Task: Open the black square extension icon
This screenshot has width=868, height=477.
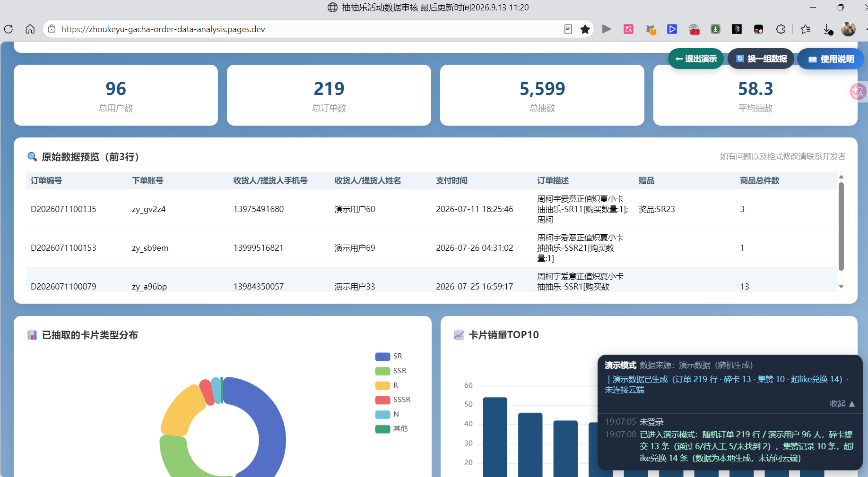Action: [737, 29]
